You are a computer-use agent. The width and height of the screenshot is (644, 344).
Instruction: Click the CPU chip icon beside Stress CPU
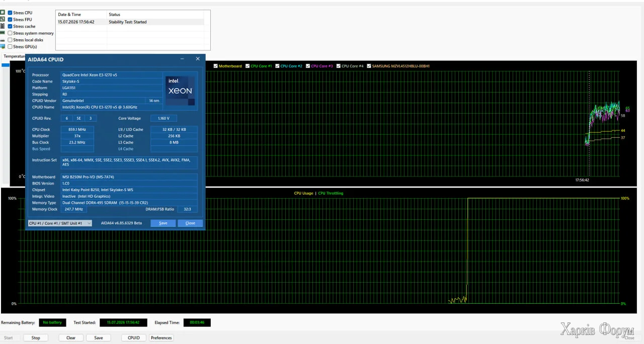[3, 13]
